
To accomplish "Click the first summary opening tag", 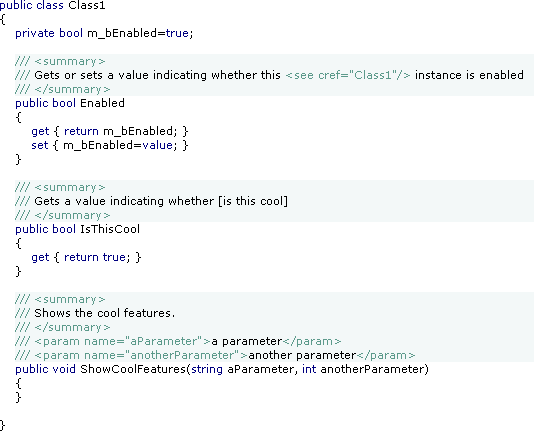I will (70, 61).
